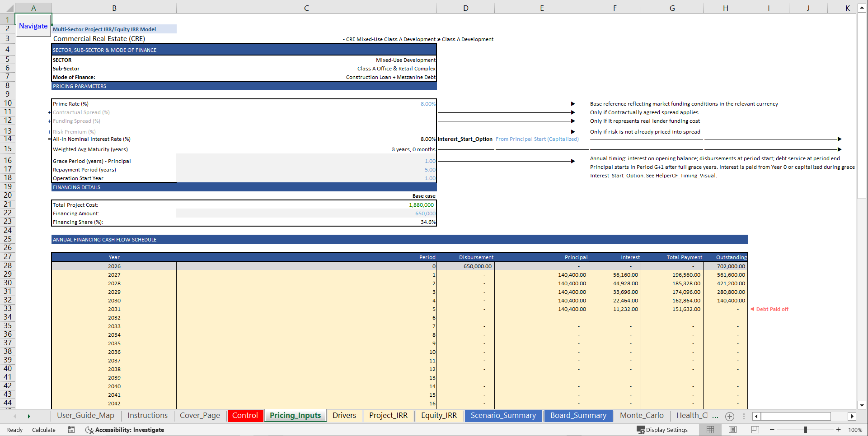Screen dimensions: 868x436
Task: Open the Cover_Page sheet tab
Action: click(200, 416)
